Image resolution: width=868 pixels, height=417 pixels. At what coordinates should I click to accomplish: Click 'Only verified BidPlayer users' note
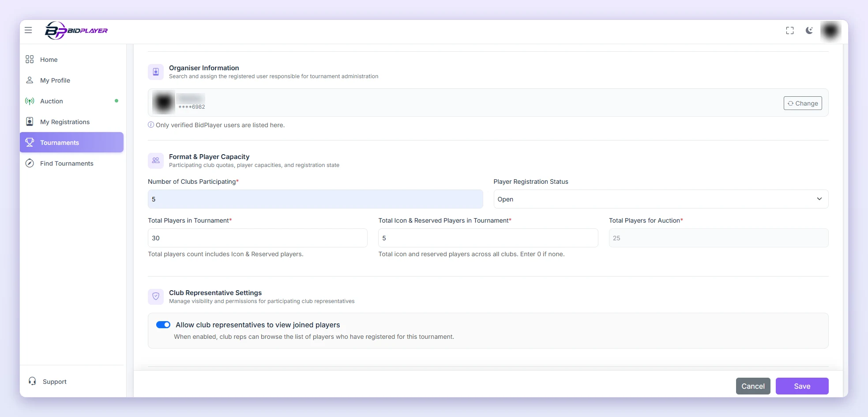(x=220, y=125)
